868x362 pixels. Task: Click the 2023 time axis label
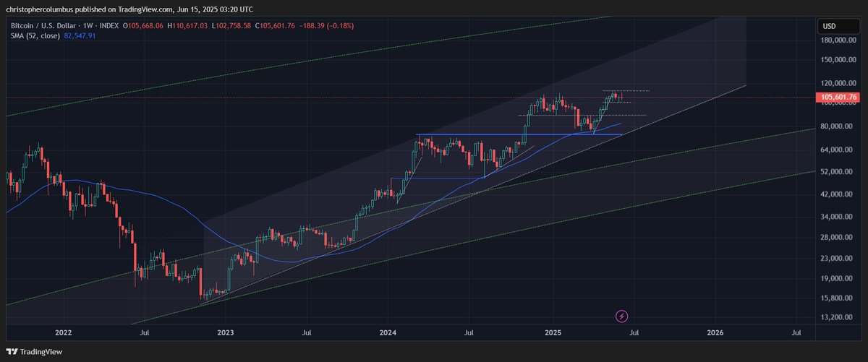point(224,332)
